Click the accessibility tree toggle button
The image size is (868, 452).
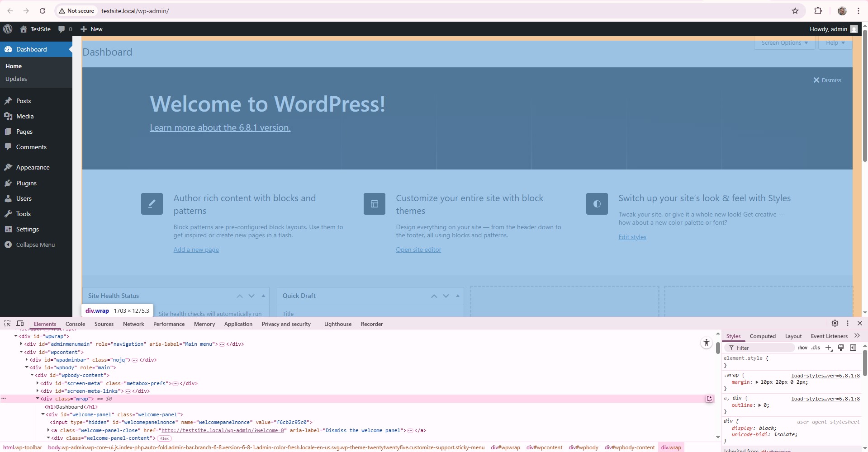coord(707,343)
